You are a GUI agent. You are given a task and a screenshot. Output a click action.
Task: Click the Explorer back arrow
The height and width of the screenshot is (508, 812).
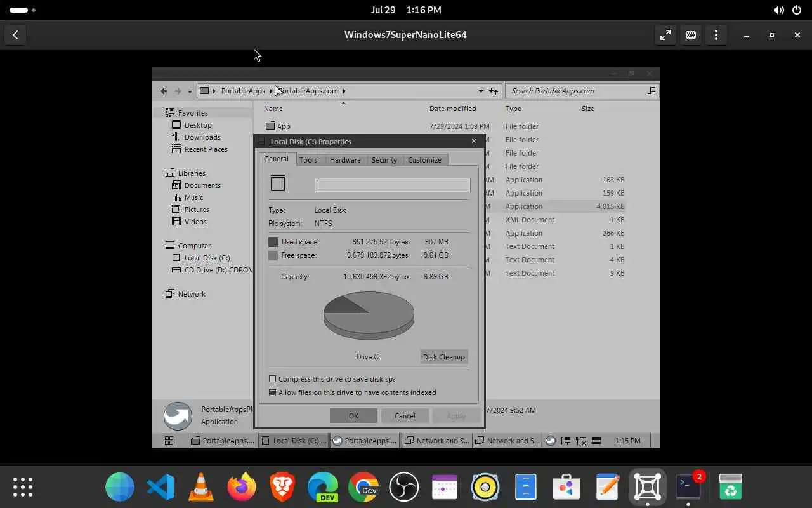pos(164,91)
